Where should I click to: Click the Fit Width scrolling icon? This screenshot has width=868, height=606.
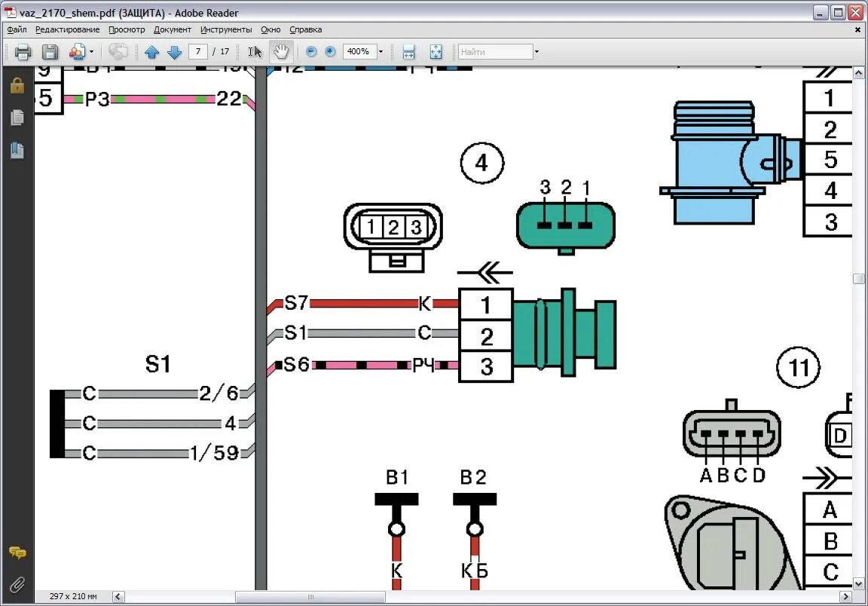coord(408,52)
